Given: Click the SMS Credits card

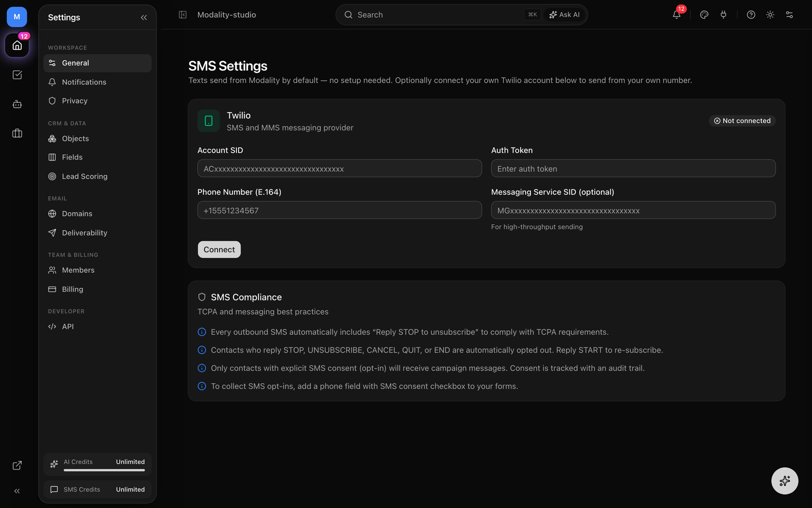Looking at the screenshot, I should point(97,490).
